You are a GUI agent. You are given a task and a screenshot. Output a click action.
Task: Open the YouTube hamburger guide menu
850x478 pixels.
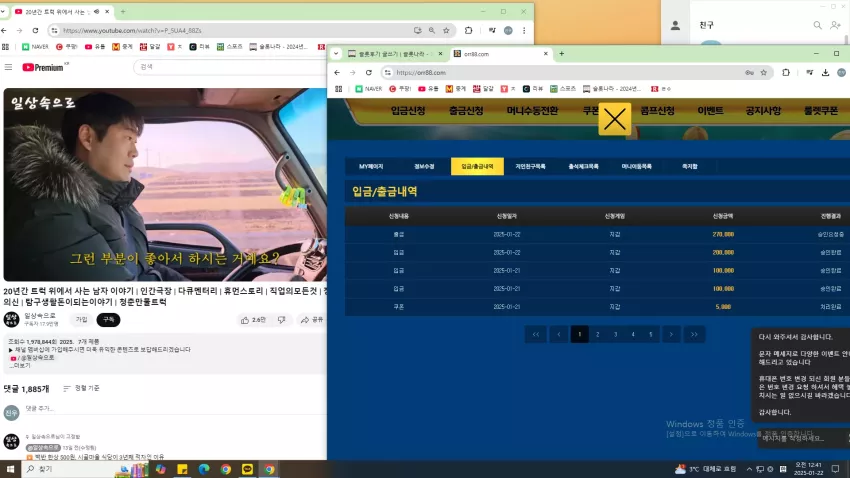tap(9, 67)
